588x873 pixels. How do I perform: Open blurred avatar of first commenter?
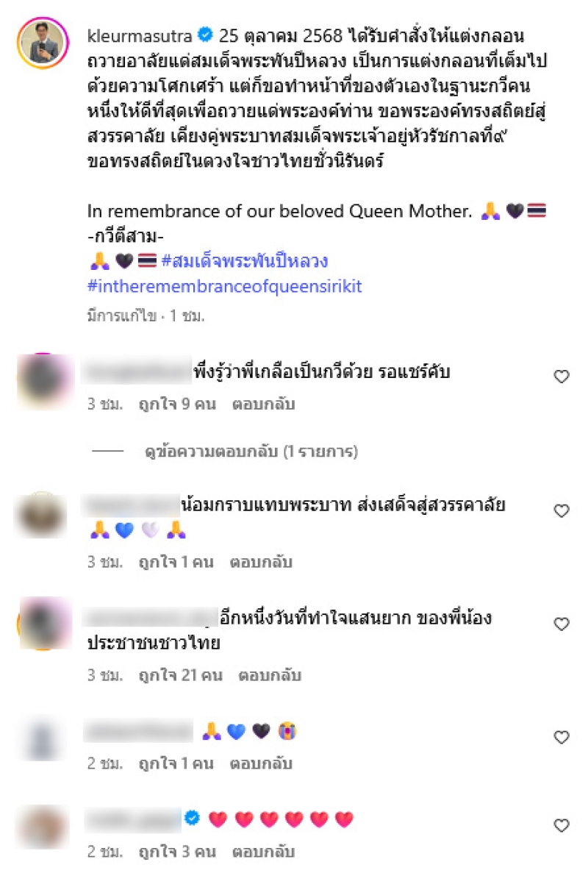pos(44,380)
